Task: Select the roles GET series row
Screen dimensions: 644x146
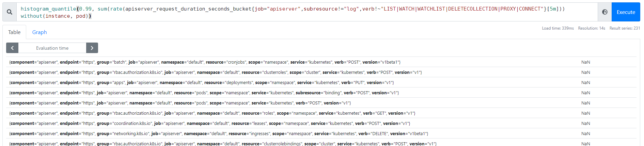Action: coord(212,113)
